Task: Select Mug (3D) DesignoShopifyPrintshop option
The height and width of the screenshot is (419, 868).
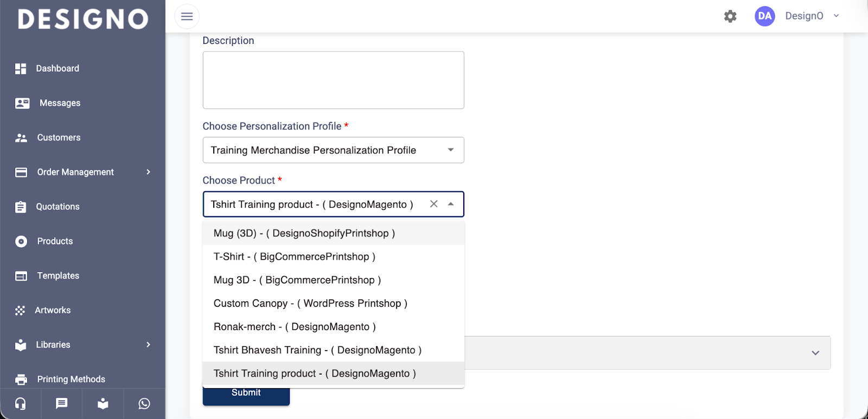Action: click(x=304, y=233)
